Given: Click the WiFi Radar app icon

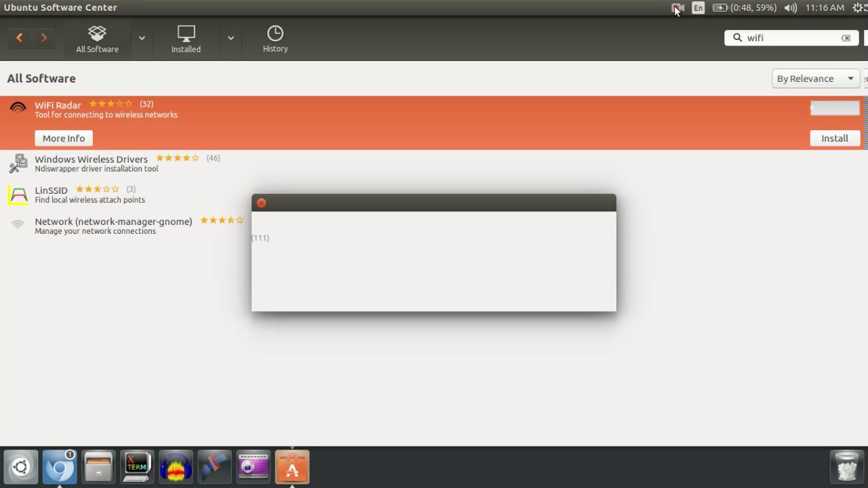Looking at the screenshot, I should [18, 108].
